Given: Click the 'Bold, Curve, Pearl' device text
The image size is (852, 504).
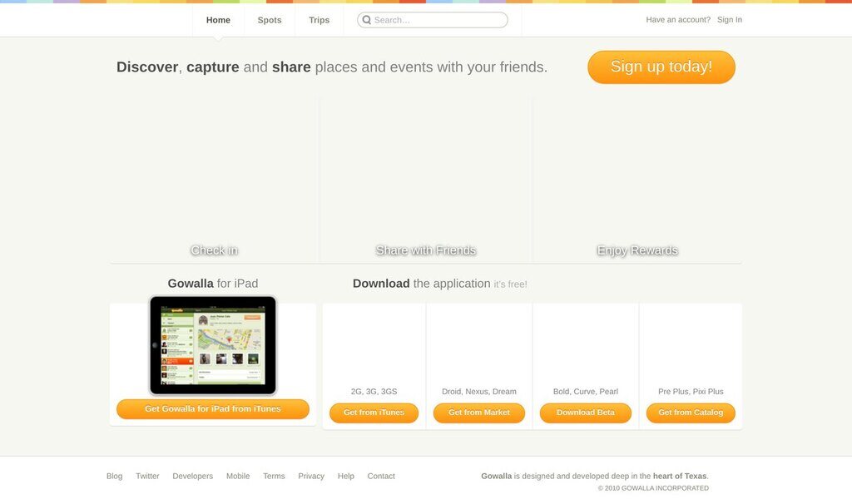Looking at the screenshot, I should (x=586, y=392).
